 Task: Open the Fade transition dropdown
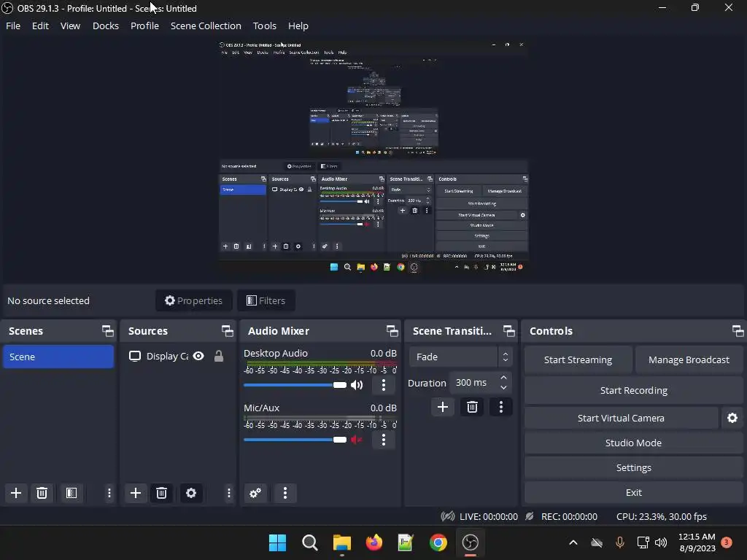461,357
